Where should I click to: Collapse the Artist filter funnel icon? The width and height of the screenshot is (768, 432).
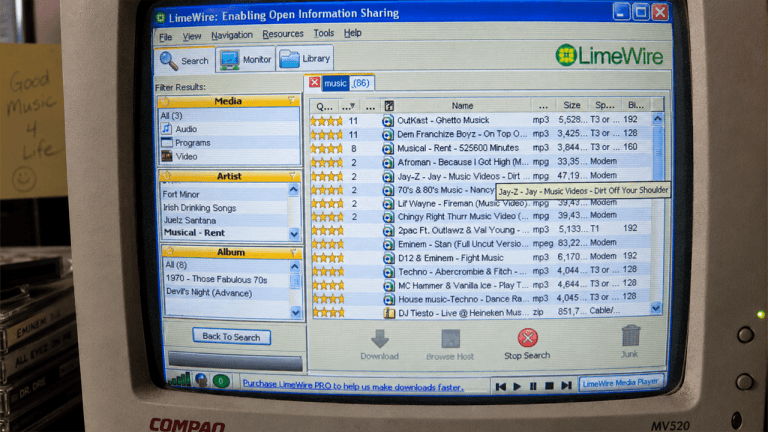coord(292,175)
